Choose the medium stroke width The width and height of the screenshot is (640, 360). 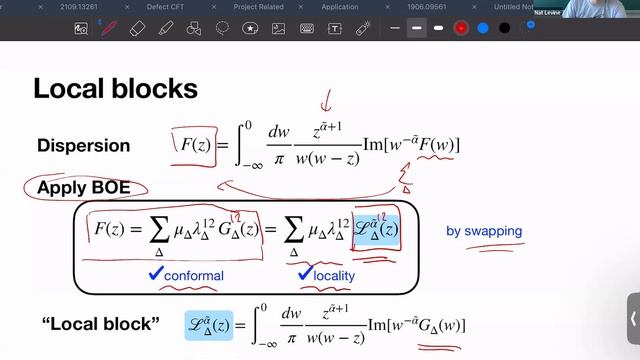click(x=417, y=28)
